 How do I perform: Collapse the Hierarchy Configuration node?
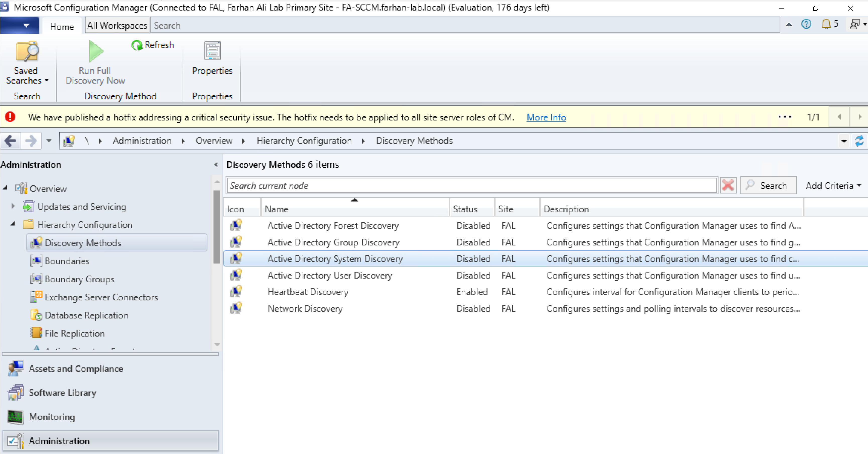(x=13, y=224)
